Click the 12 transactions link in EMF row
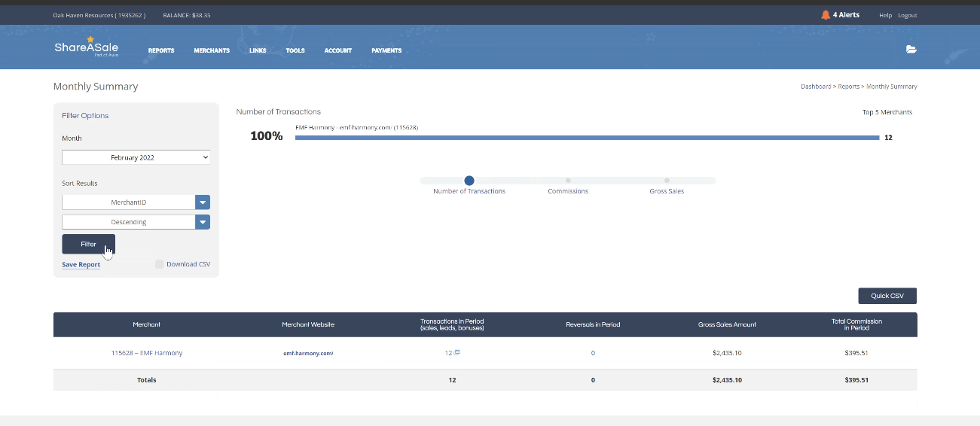The image size is (980, 426). [448, 353]
